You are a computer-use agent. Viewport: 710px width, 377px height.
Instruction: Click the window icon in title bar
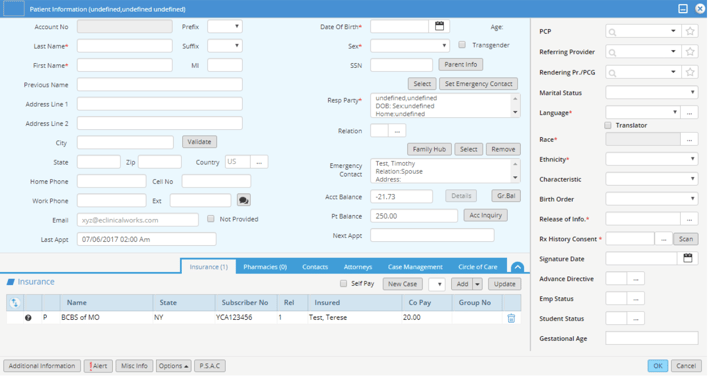[14, 9]
